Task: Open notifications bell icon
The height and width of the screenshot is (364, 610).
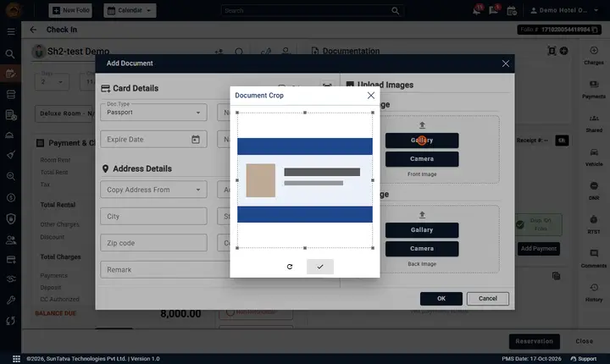Action: pyautogui.click(x=476, y=10)
